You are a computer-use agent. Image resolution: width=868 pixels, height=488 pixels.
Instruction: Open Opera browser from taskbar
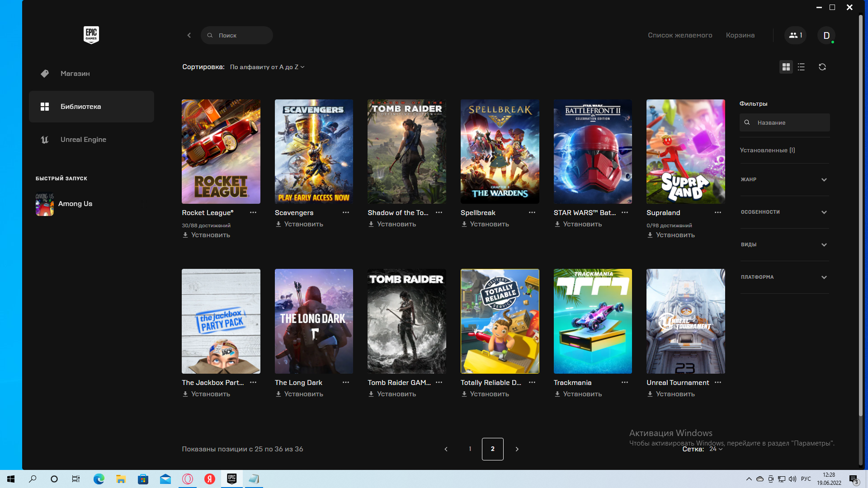[x=187, y=479]
